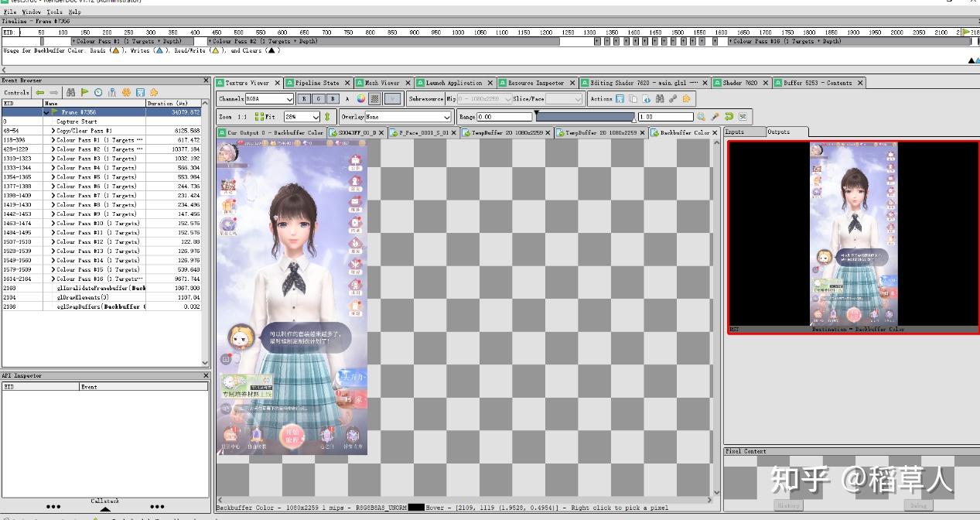Image resolution: width=980 pixels, height=520 pixels.
Task: Toggle the 1:1 zoom button
Action: (x=242, y=117)
